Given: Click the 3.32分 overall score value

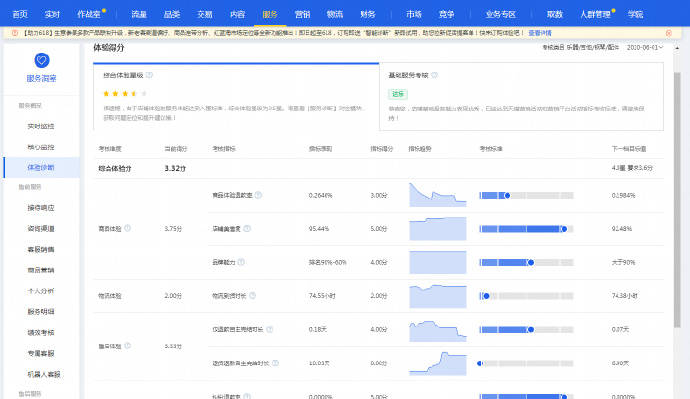Looking at the screenshot, I should [x=175, y=168].
